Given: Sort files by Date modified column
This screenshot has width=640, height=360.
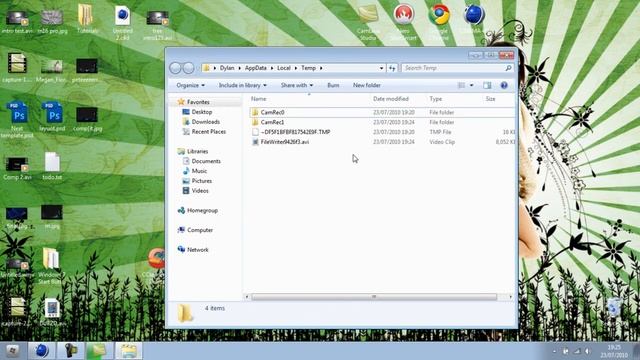Looking at the screenshot, I should [391, 99].
